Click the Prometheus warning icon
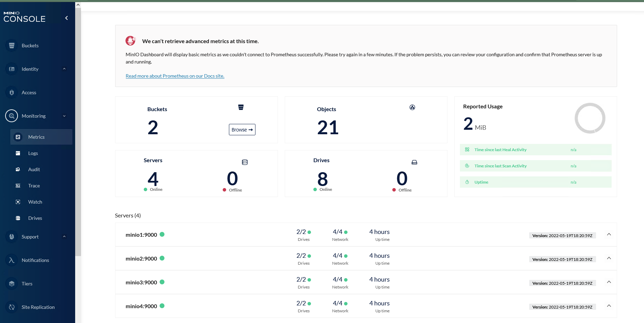 [x=130, y=41]
